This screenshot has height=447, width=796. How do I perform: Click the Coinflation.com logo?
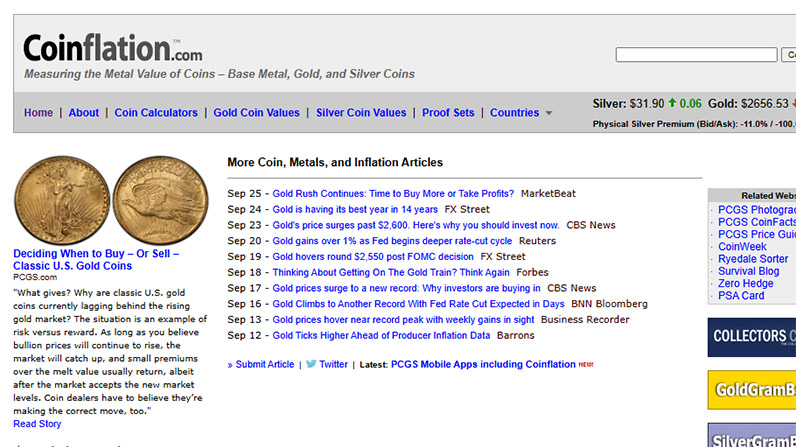pyautogui.click(x=113, y=48)
